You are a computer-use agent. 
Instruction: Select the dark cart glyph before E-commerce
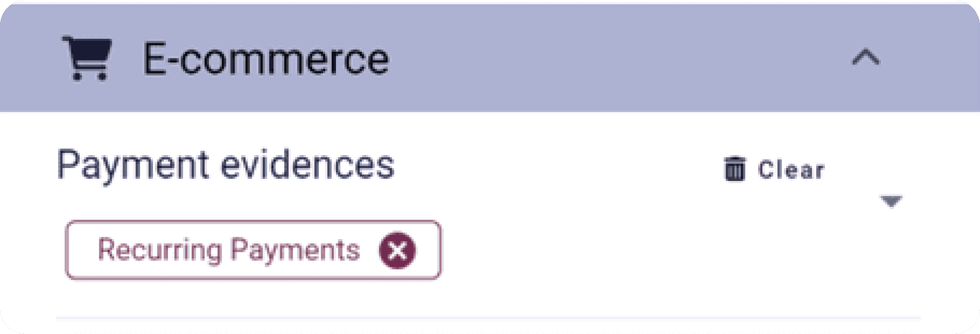[87, 58]
